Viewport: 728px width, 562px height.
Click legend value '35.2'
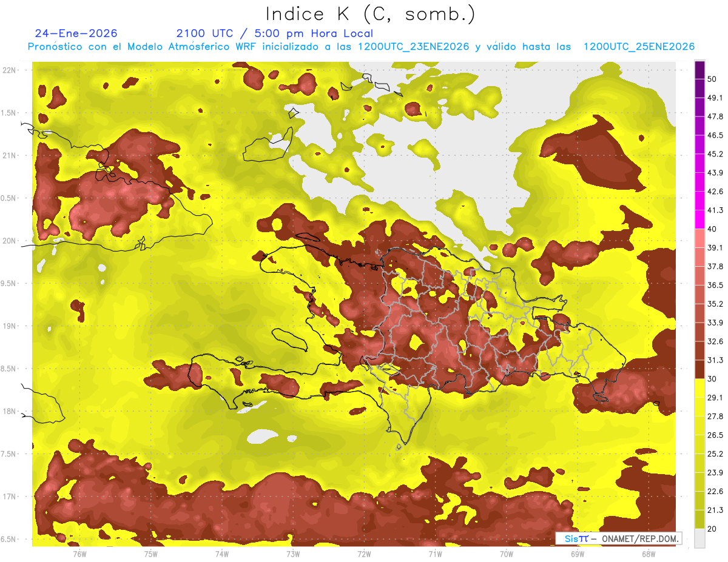tap(715, 304)
